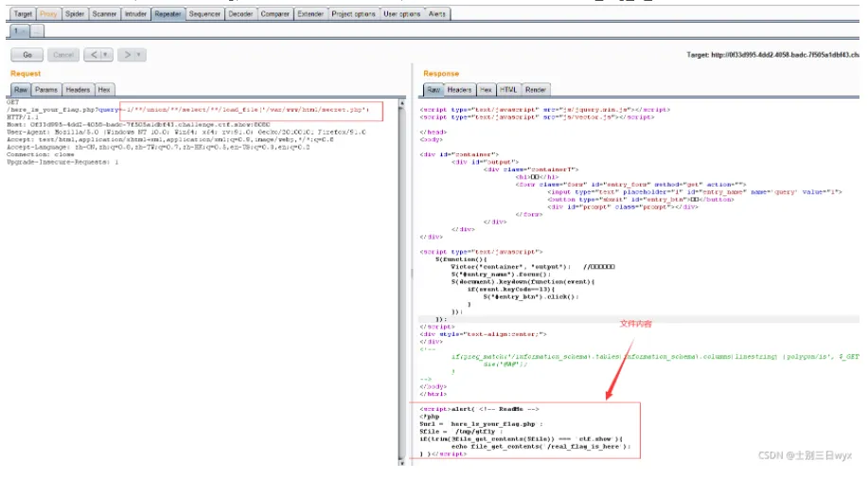Open the Sequencer tab

(x=204, y=14)
